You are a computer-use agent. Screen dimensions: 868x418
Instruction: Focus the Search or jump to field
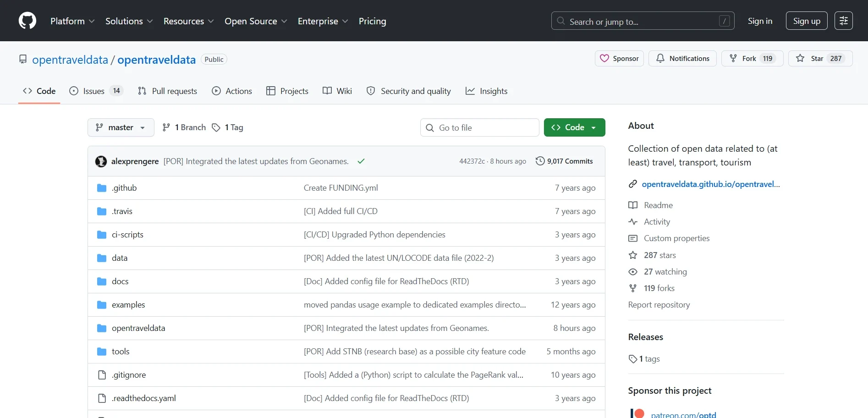[x=643, y=21]
